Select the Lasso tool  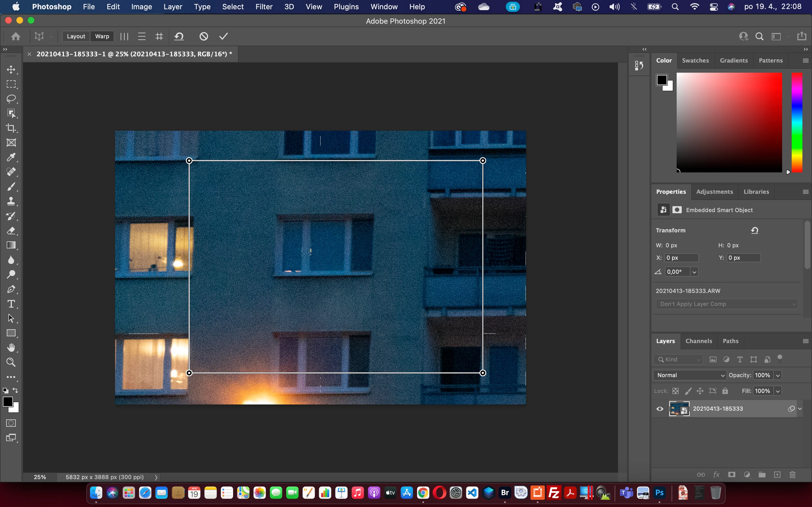click(x=11, y=99)
